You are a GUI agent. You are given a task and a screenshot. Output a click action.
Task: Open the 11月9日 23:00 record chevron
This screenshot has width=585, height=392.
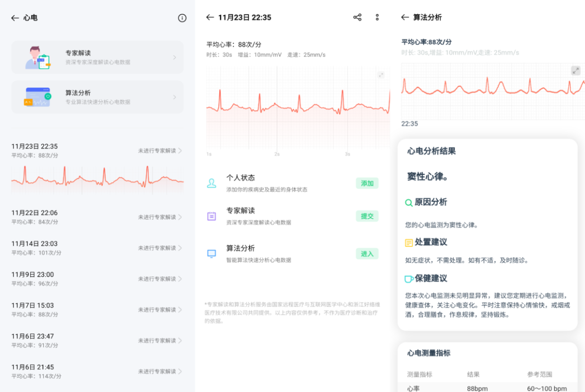(x=180, y=279)
